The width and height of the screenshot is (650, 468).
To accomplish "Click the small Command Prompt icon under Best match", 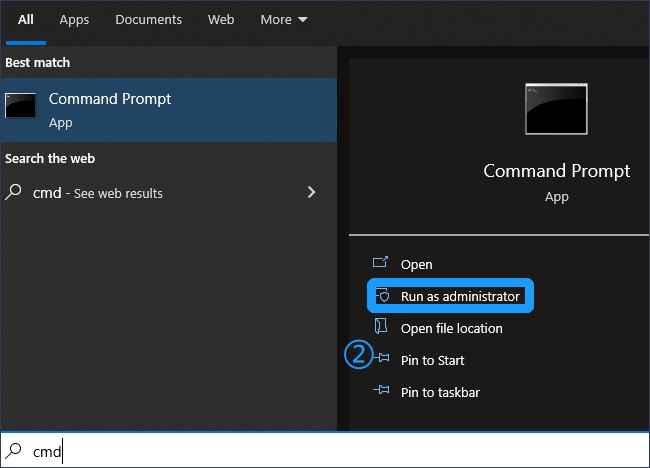I will 21,107.
